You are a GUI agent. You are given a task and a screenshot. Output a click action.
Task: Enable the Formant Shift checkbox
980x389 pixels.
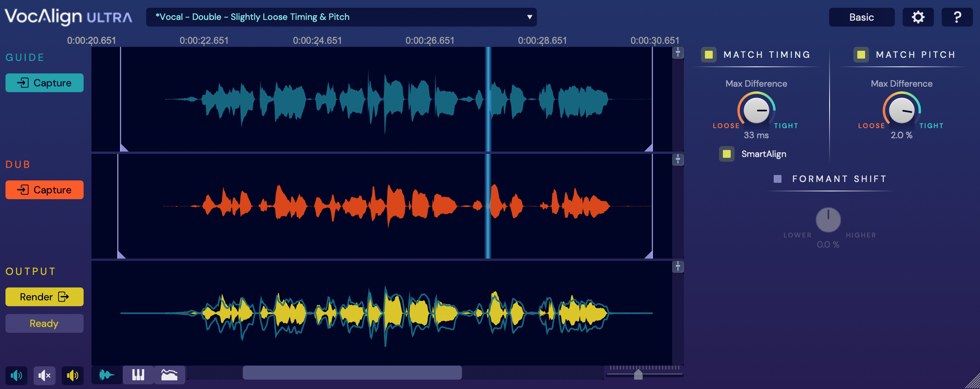tap(777, 179)
